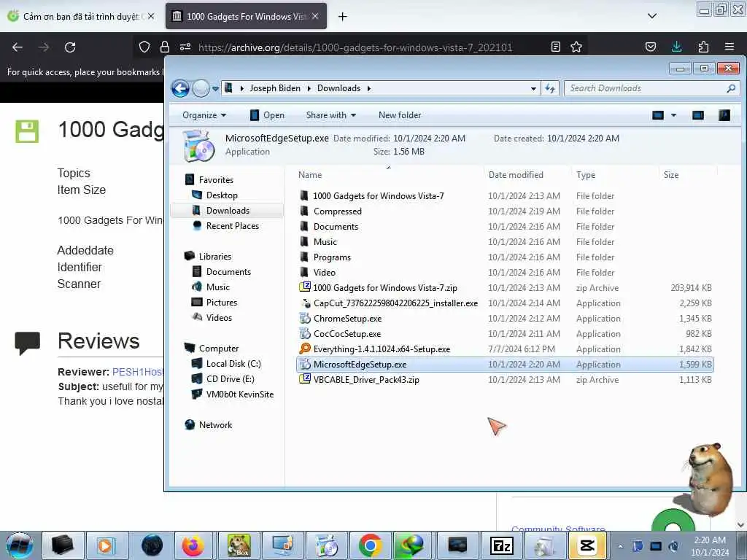
Task: Select the Everything setup exe icon
Action: tap(305, 349)
